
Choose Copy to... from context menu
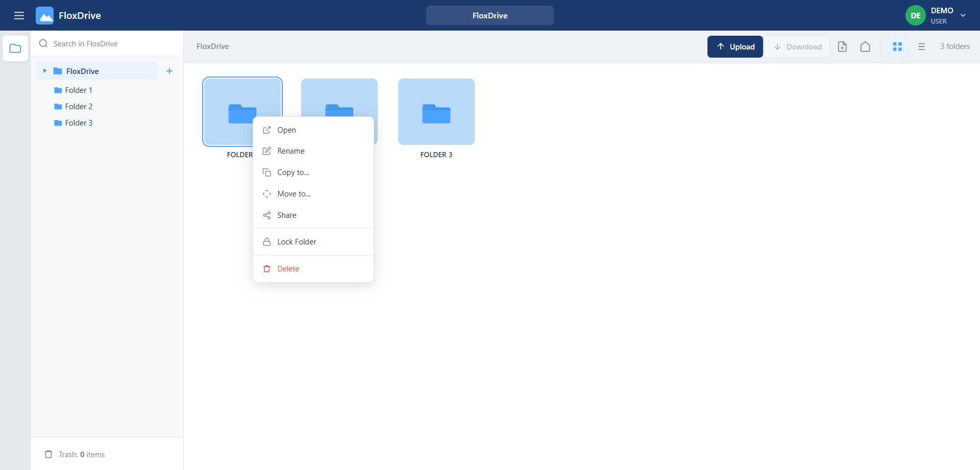point(313,172)
